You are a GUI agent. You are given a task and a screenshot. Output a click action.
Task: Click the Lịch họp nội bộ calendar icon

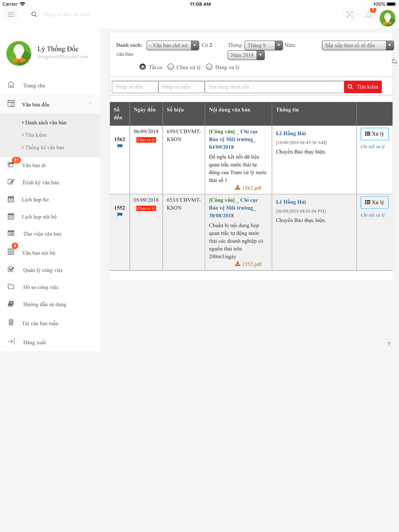[11, 216]
